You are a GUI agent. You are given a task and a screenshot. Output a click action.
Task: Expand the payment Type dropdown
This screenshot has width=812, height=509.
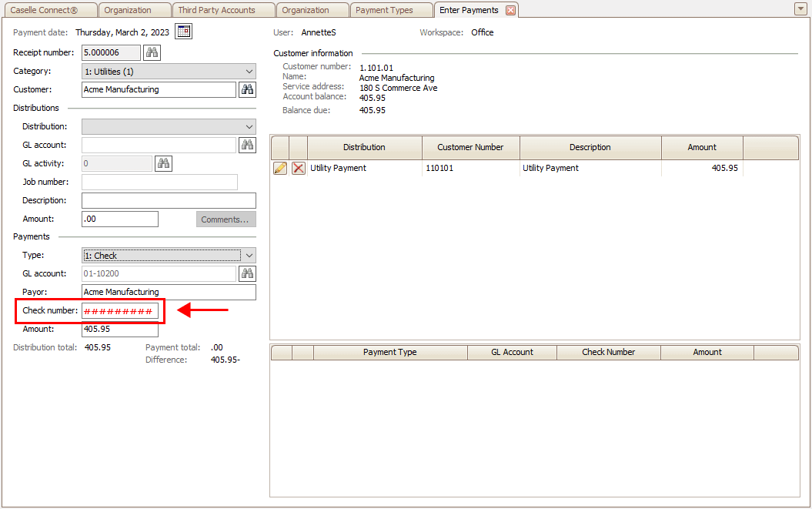point(249,255)
